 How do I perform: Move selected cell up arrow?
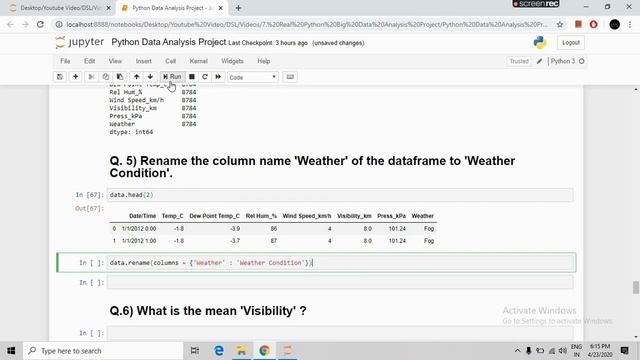(x=136, y=77)
